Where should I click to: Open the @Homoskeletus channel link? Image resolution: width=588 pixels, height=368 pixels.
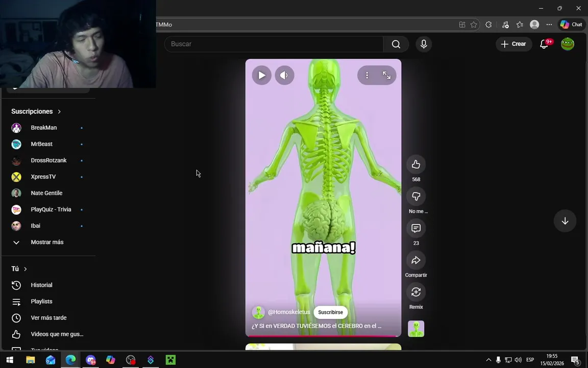click(289, 312)
